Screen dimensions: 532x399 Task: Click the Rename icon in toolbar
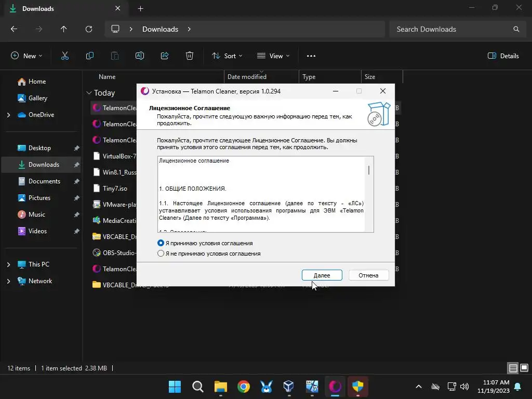(140, 56)
